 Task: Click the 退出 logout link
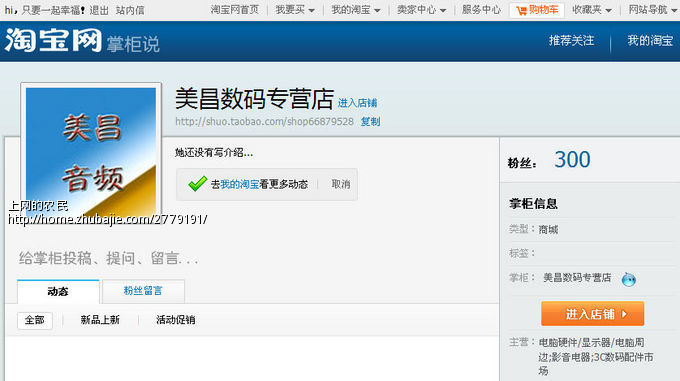point(99,10)
